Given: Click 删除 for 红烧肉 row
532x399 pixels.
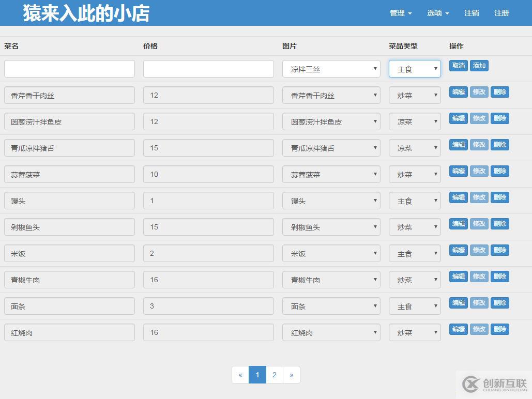Looking at the screenshot, I should pos(500,329).
